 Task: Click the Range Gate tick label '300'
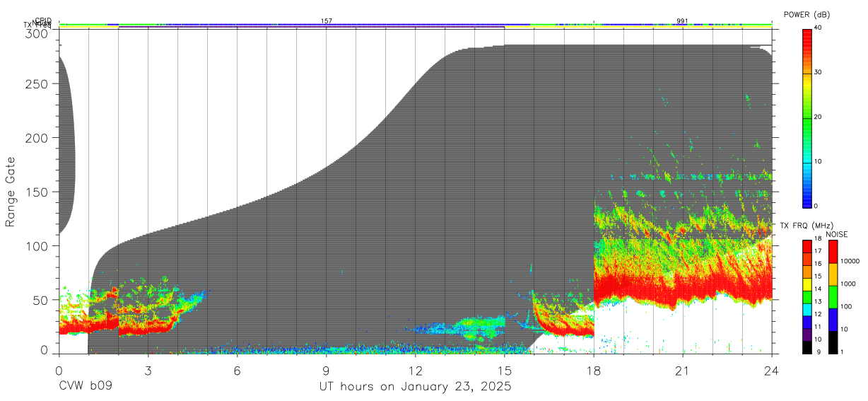[x=37, y=33]
